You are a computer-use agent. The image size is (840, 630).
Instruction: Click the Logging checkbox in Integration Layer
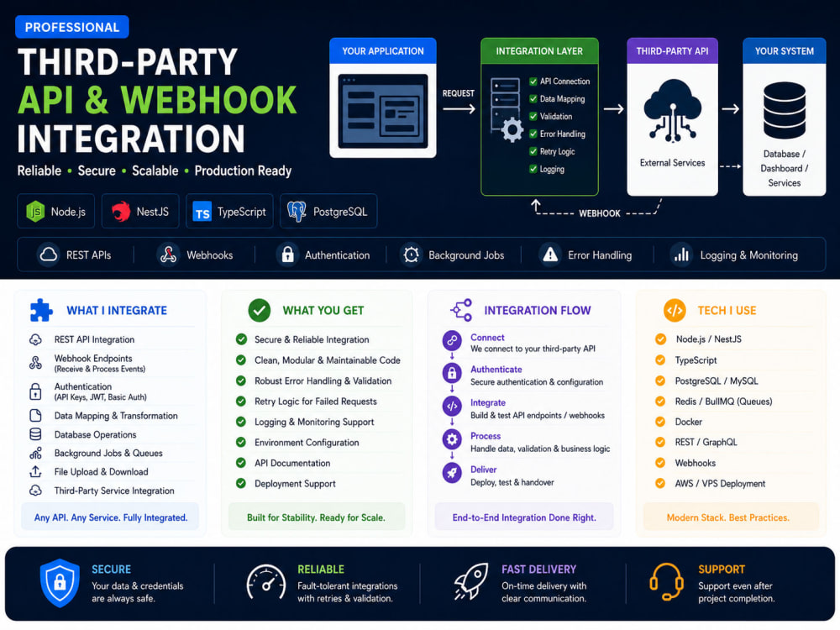pos(533,169)
